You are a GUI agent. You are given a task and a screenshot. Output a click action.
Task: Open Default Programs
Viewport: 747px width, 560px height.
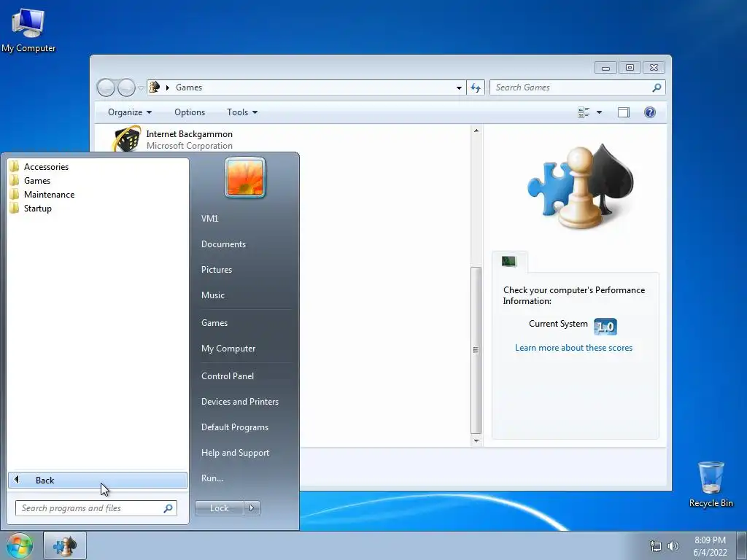coord(234,427)
